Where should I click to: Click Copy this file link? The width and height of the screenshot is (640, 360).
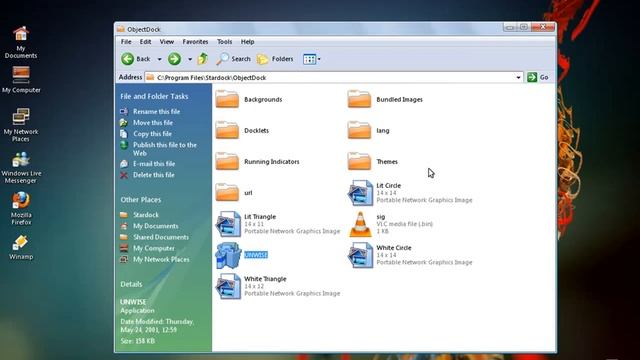click(152, 133)
